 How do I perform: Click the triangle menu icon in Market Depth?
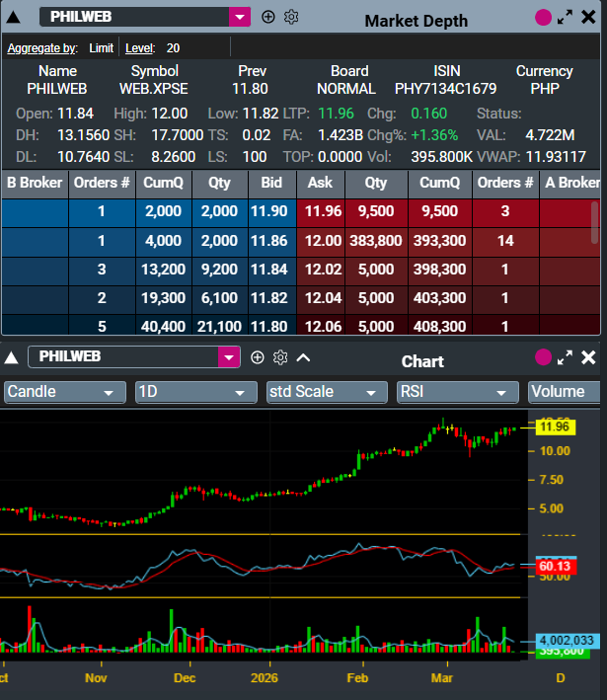coord(14,18)
